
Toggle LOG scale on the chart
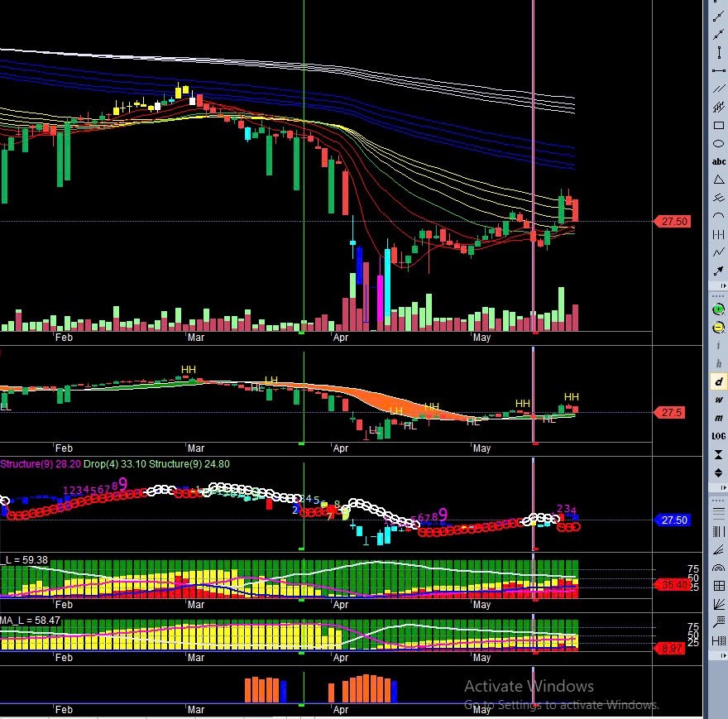718,436
